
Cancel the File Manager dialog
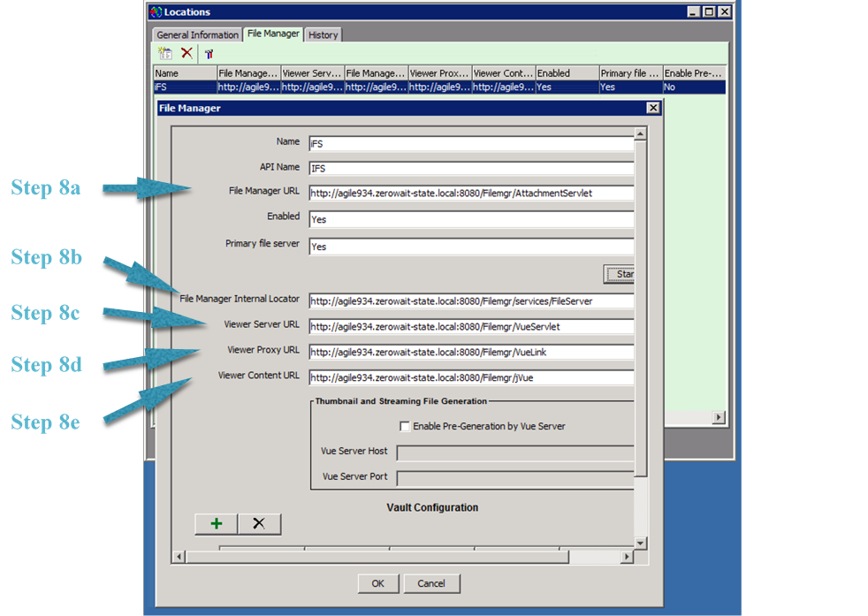pos(431,583)
